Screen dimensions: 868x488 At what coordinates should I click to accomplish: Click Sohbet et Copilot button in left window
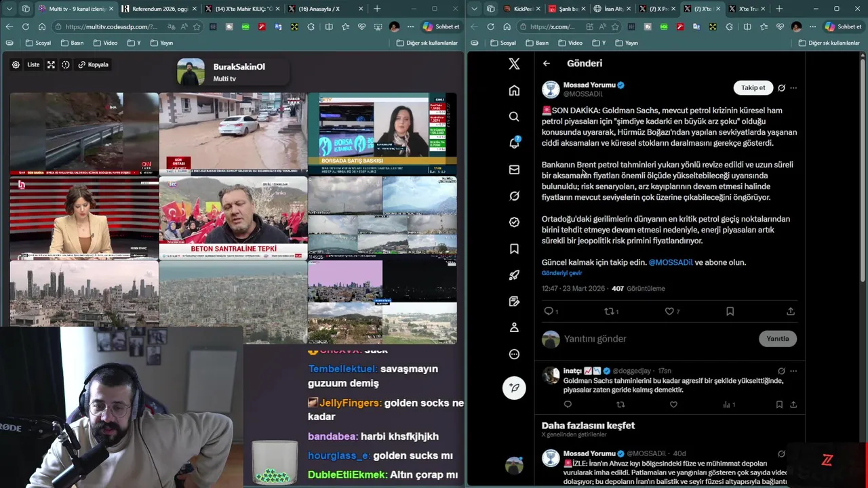pyautogui.click(x=441, y=26)
